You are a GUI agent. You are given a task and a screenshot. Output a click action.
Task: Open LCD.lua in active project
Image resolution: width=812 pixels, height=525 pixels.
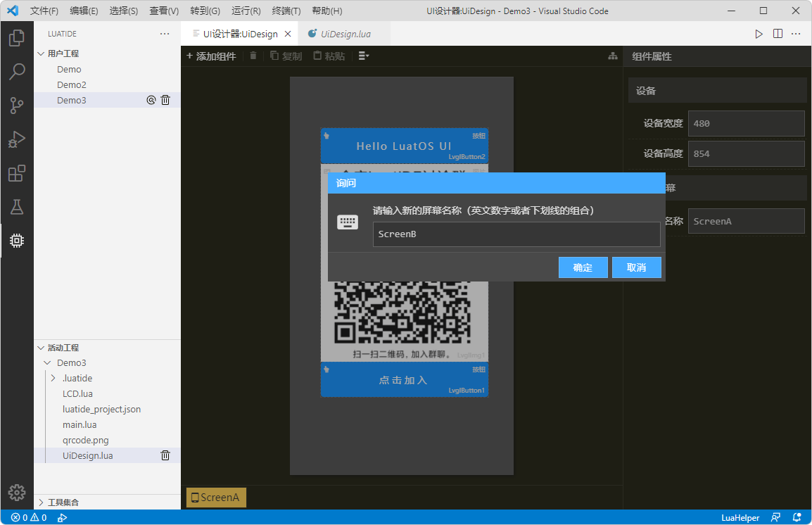point(107,393)
